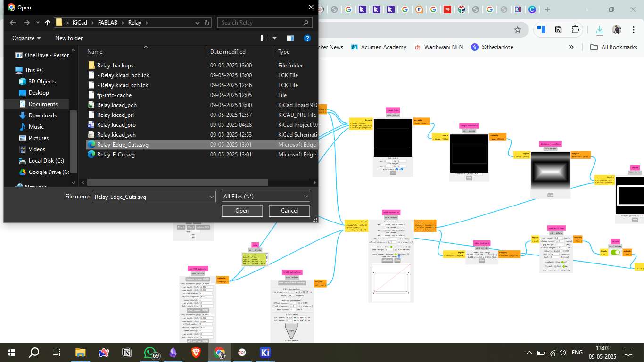The height and width of the screenshot is (362, 644).
Task: Open view options dropdown arrow
Action: (x=274, y=38)
